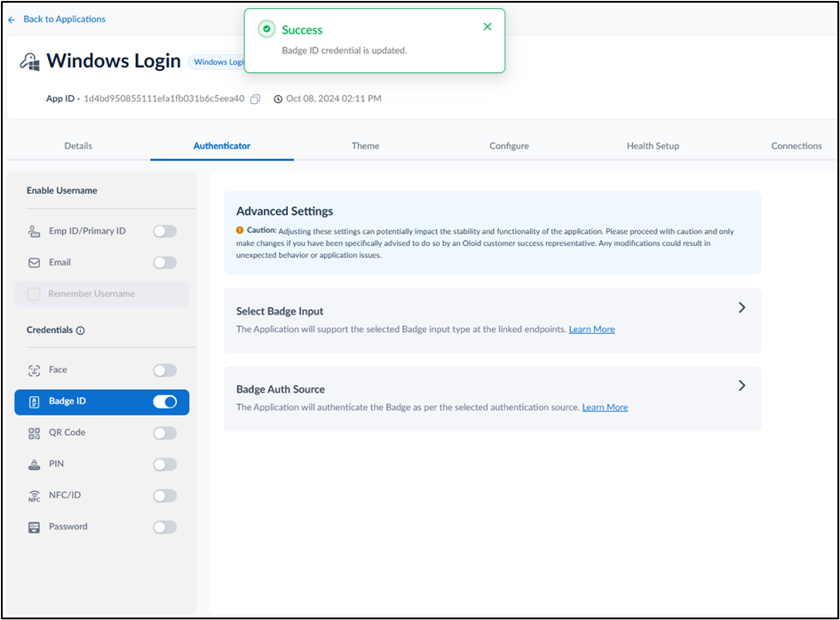
Task: Expand Badge Auth Source chevron
Action: 742,386
